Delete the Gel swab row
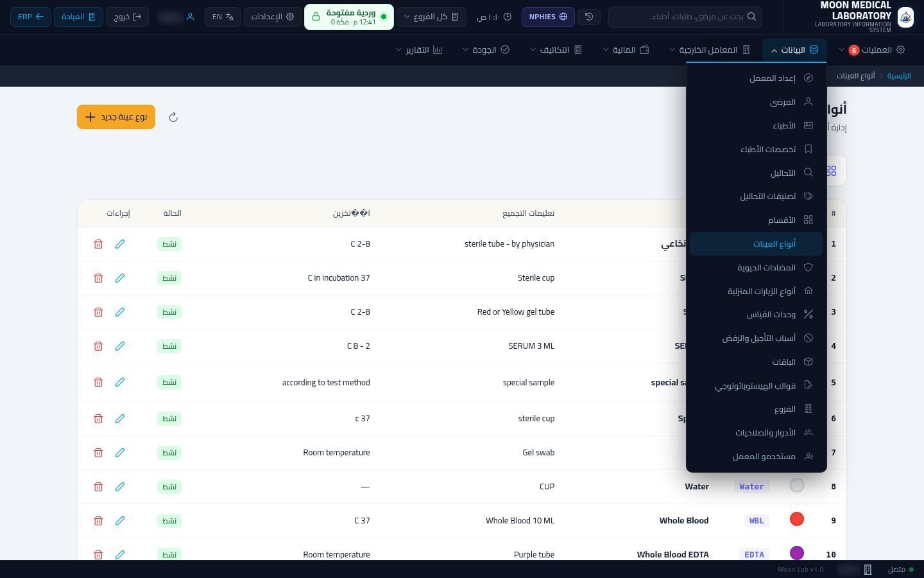924x578 pixels. [98, 453]
